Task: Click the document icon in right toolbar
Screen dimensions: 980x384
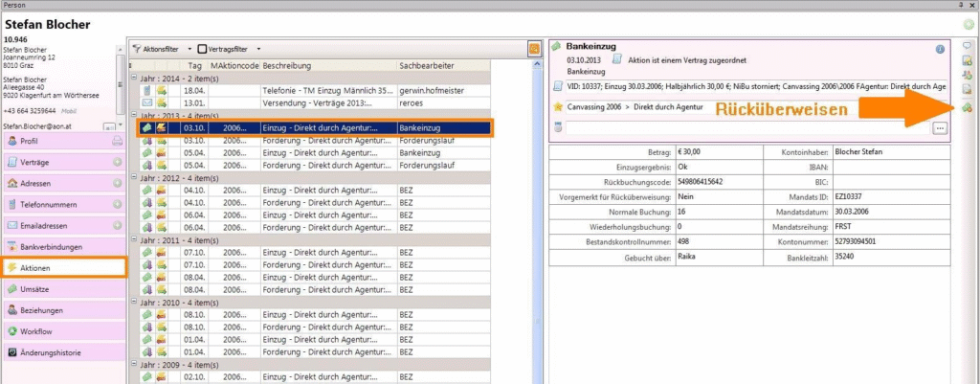Action: [x=967, y=90]
